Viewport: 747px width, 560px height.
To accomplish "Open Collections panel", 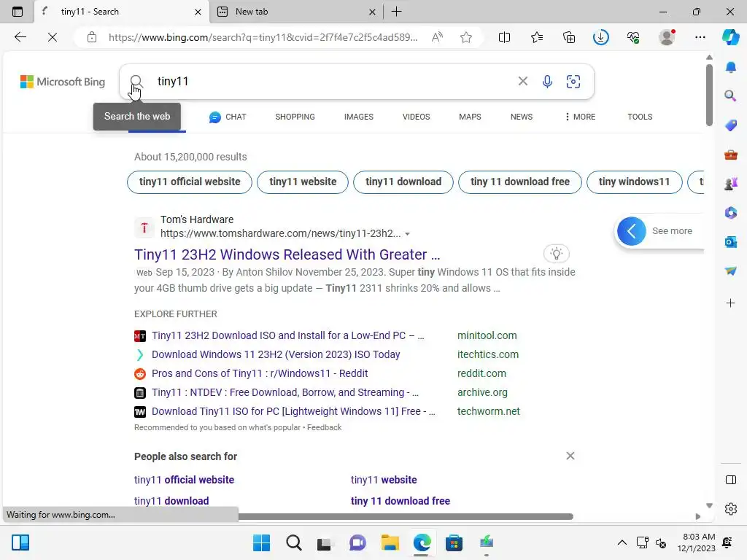I will click(x=569, y=37).
